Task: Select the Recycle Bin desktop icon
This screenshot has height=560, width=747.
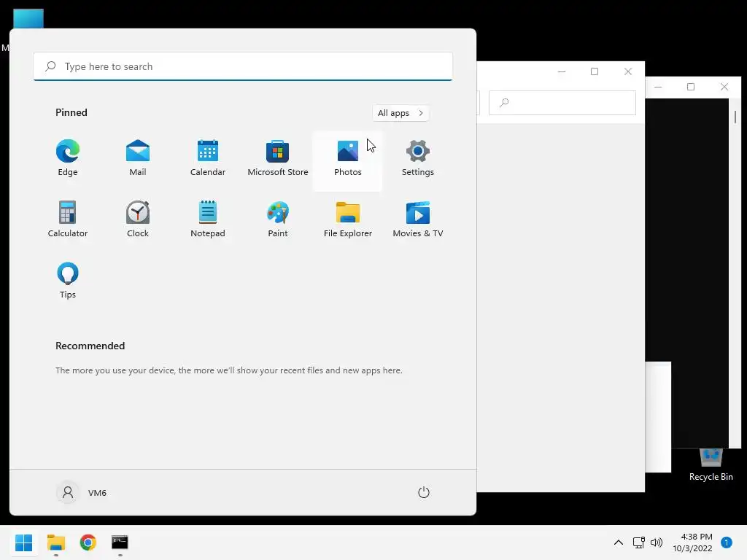Action: (x=711, y=464)
